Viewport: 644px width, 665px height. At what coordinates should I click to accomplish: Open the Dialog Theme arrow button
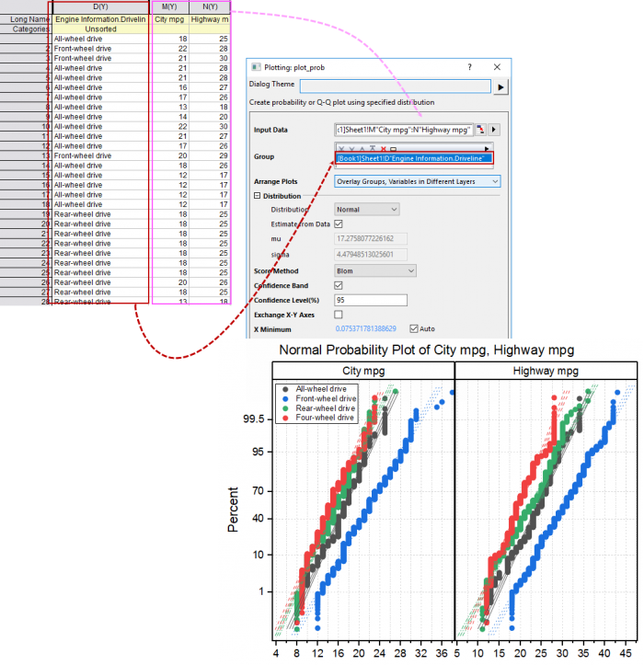click(x=501, y=86)
